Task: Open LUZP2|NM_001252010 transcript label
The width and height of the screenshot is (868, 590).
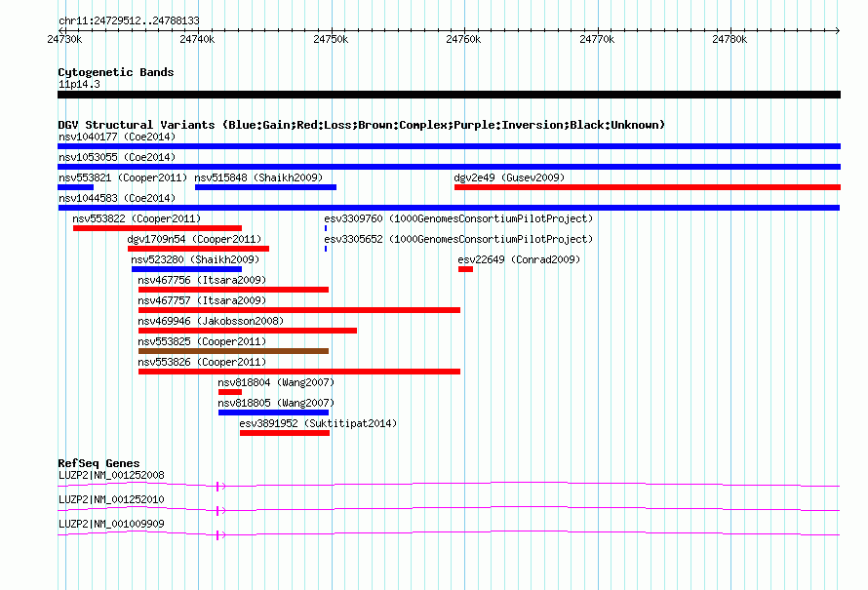Action: [x=111, y=499]
